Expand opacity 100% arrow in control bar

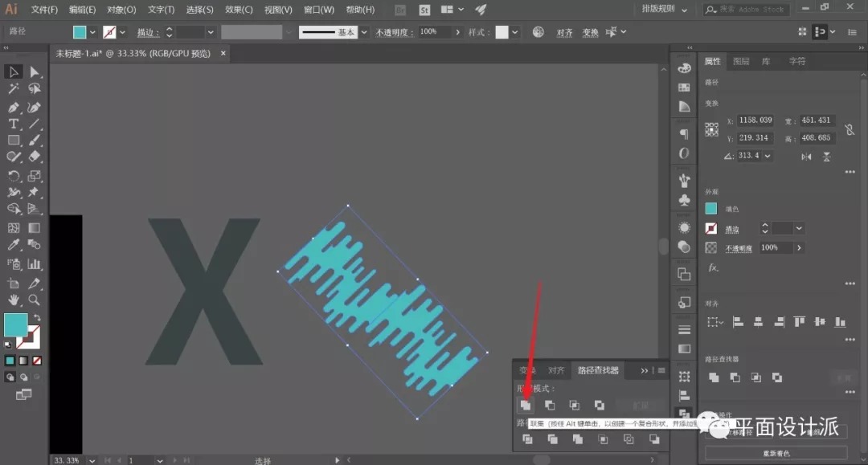[457, 32]
